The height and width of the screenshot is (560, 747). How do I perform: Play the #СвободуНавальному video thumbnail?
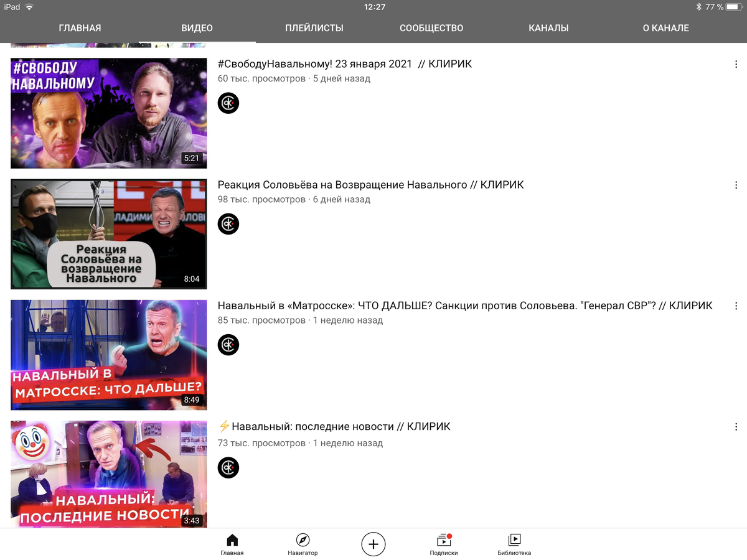point(109,113)
